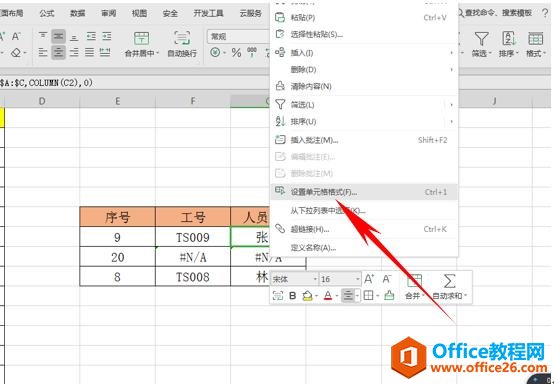
Task: Toggle middle vertical align in ribbon
Action: [58, 36]
